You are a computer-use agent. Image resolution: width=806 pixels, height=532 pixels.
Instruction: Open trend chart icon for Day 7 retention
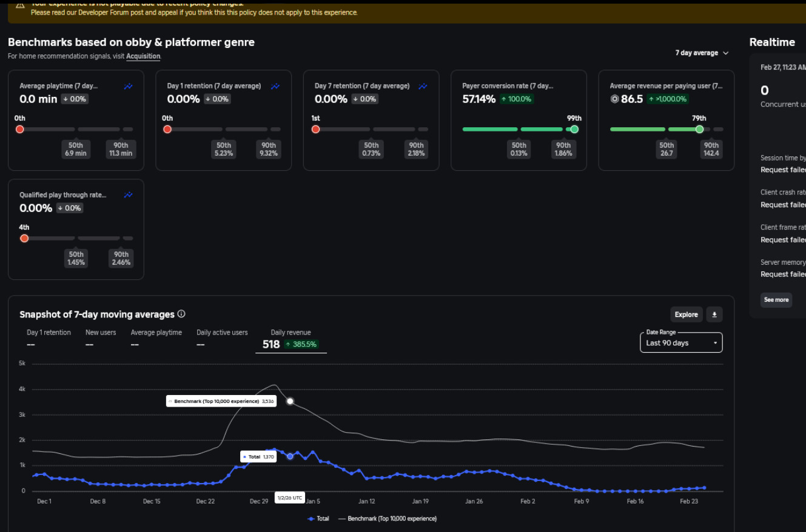click(423, 87)
